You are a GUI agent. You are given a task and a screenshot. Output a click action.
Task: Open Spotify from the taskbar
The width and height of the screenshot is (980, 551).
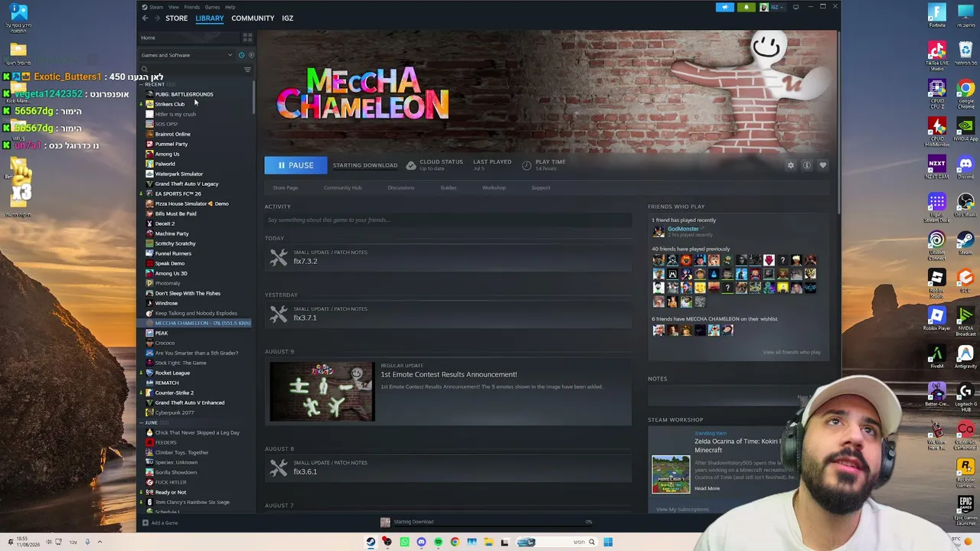[x=438, y=542]
